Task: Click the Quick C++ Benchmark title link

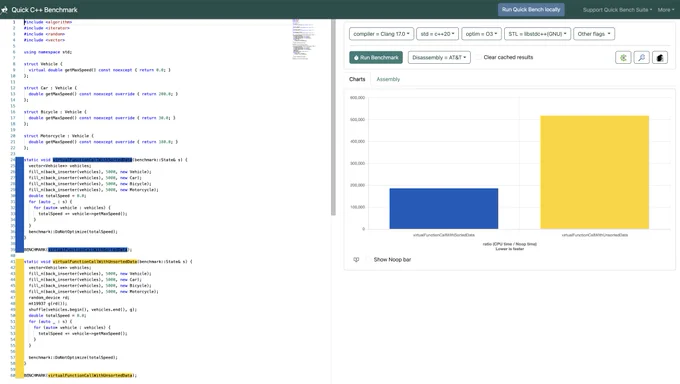Action: pyautogui.click(x=44, y=10)
